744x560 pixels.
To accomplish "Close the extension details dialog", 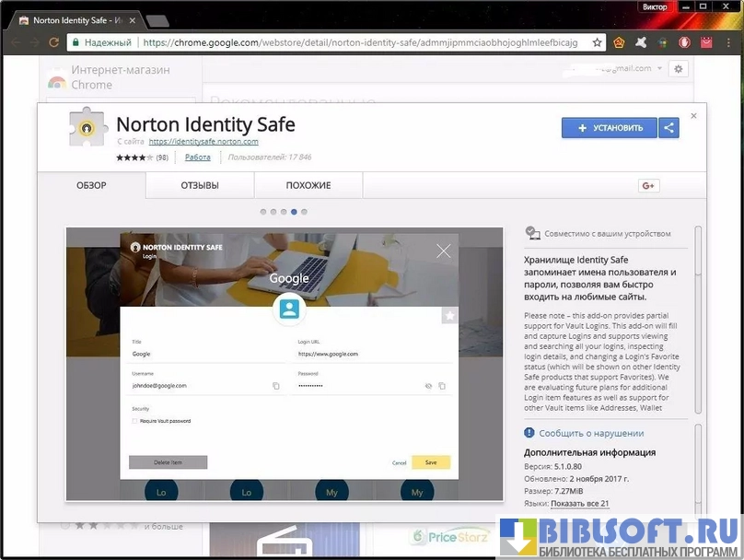I will pyautogui.click(x=693, y=116).
